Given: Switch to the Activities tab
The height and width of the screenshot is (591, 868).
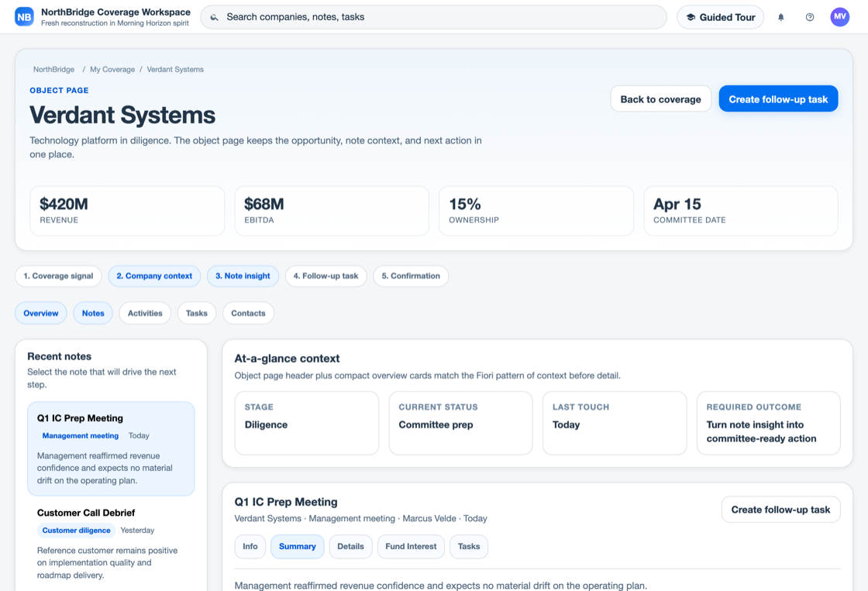Looking at the screenshot, I should (145, 313).
